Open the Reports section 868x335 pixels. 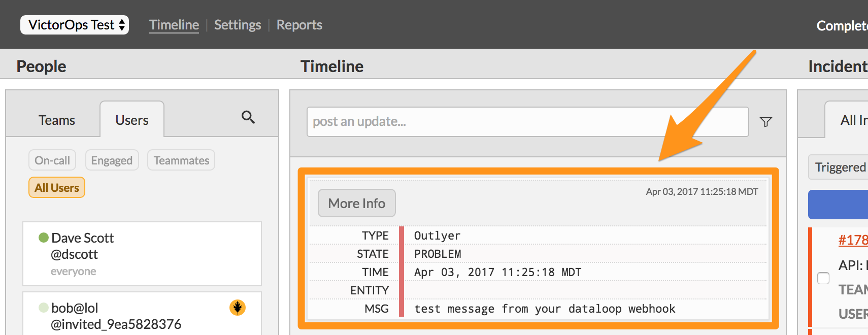point(299,24)
